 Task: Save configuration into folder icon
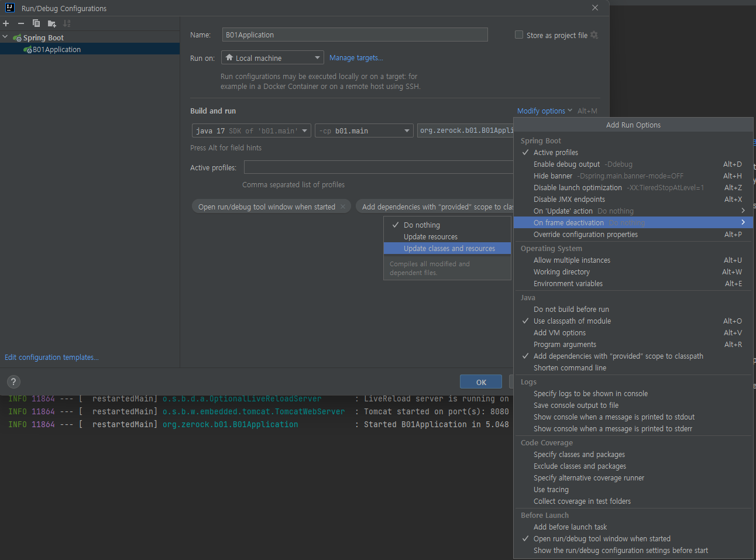[x=51, y=23]
